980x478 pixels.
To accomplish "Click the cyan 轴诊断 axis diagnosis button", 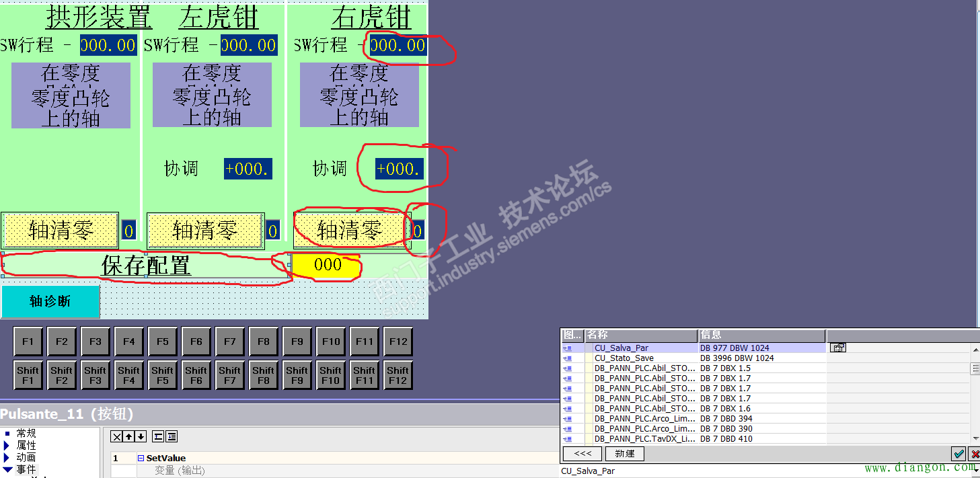I will coord(50,301).
